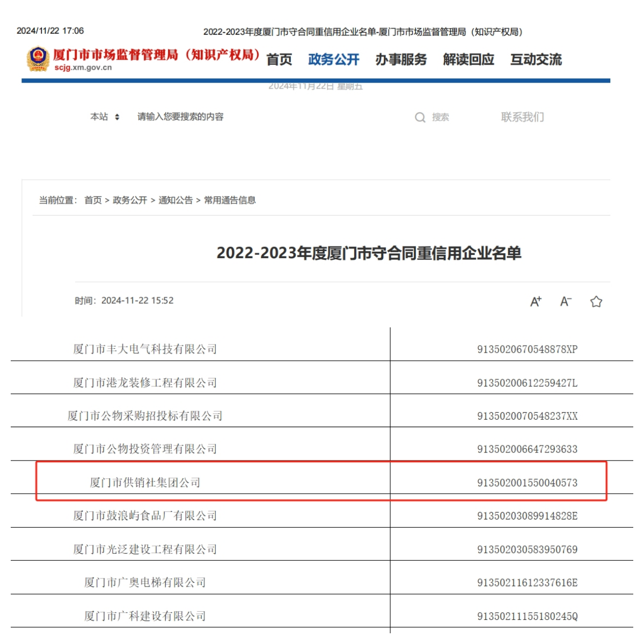644x644 pixels.
Task: Open the 首页 main menu item
Action: point(279,60)
